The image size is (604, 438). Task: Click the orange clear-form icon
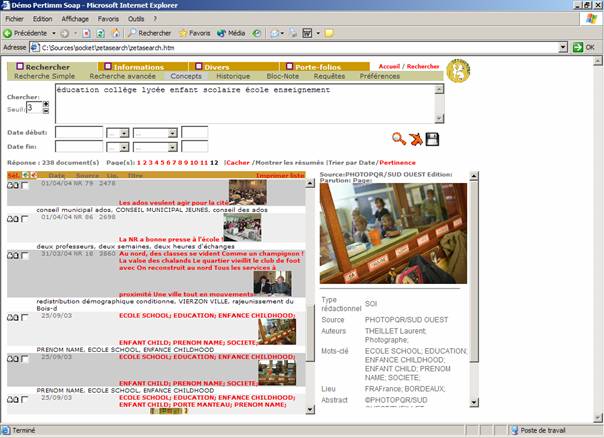(x=416, y=139)
